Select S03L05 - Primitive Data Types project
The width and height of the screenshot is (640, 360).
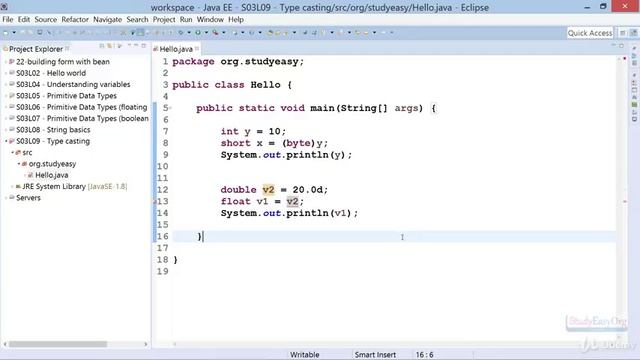pyautogui.click(x=67, y=96)
